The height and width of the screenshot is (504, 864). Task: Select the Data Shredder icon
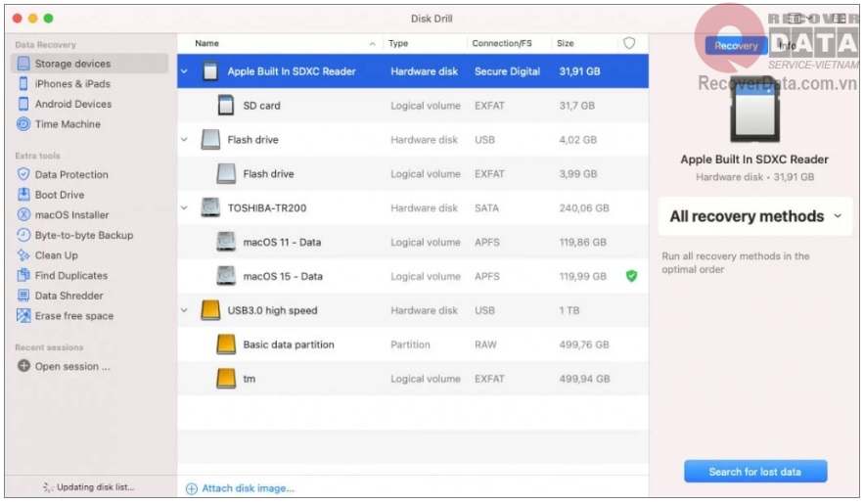23,296
